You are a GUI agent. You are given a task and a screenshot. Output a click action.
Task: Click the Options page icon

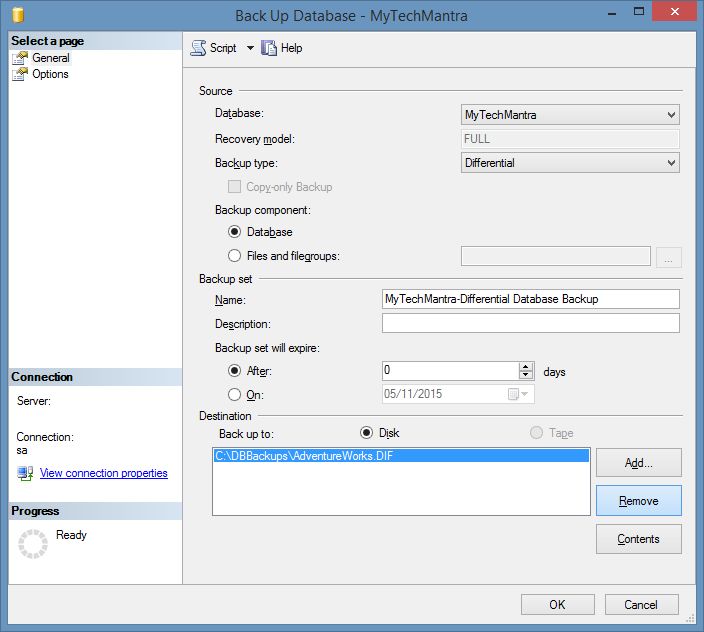click(x=20, y=74)
